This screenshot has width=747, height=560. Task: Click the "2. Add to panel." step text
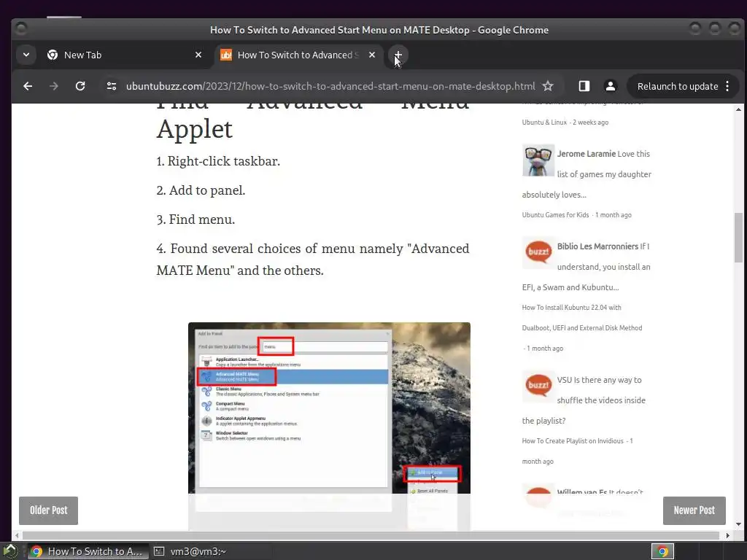[x=201, y=190]
